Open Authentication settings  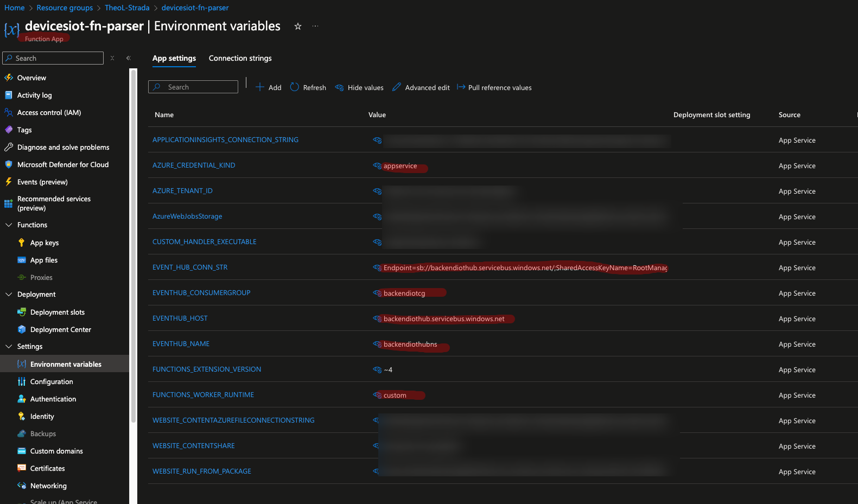pos(53,399)
